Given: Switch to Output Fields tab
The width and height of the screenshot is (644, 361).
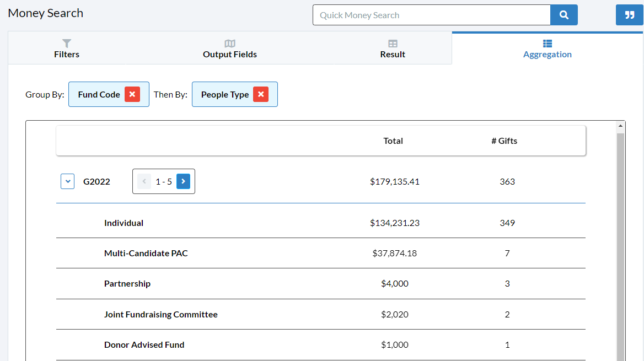Looking at the screenshot, I should pyautogui.click(x=229, y=49).
